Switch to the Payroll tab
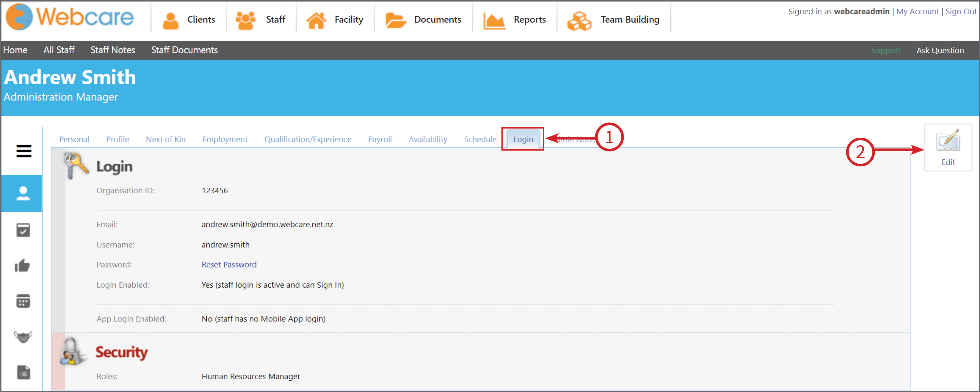This screenshot has height=392, width=980. 380,139
